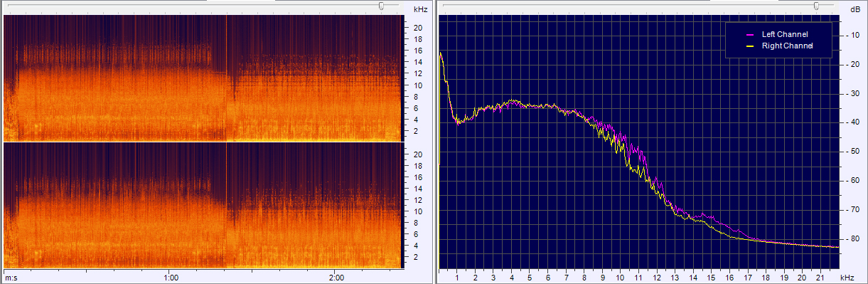Click the 1:00 marker on the time ruler
Screen dimensions: 868x284
171,278
